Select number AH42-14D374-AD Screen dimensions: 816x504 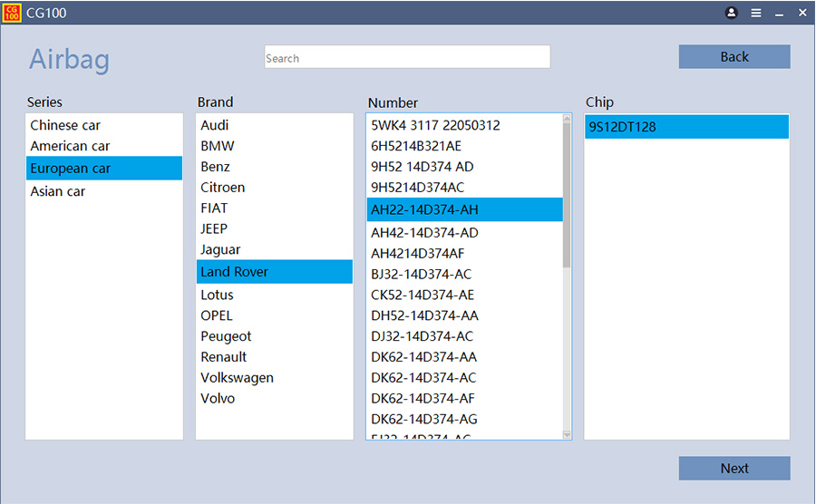424,233
